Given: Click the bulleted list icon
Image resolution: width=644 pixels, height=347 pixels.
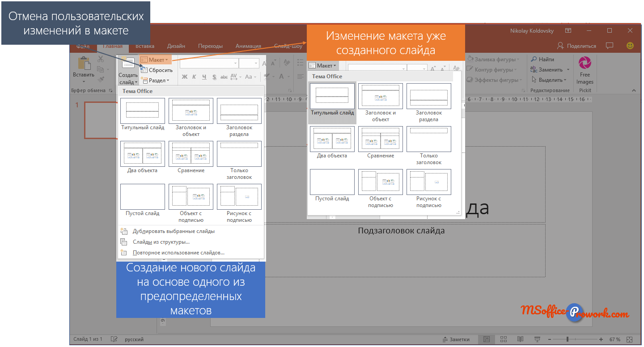Looking at the screenshot, I should pos(300,63).
